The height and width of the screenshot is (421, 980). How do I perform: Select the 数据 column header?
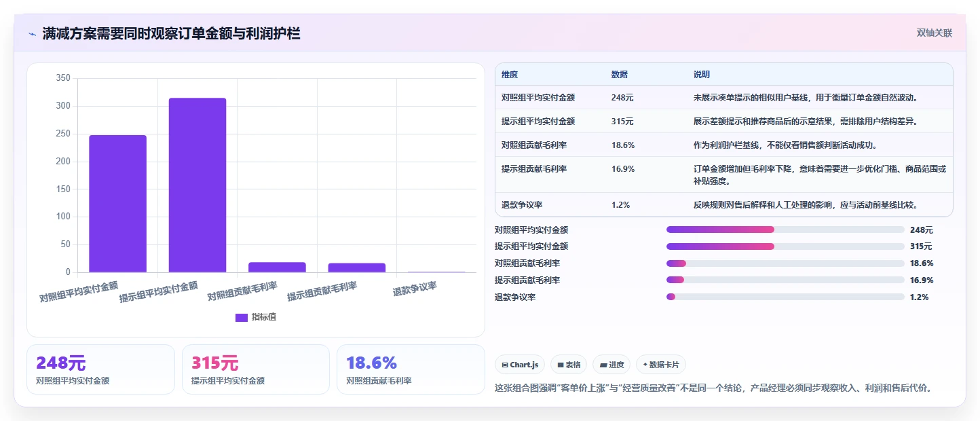coord(620,75)
